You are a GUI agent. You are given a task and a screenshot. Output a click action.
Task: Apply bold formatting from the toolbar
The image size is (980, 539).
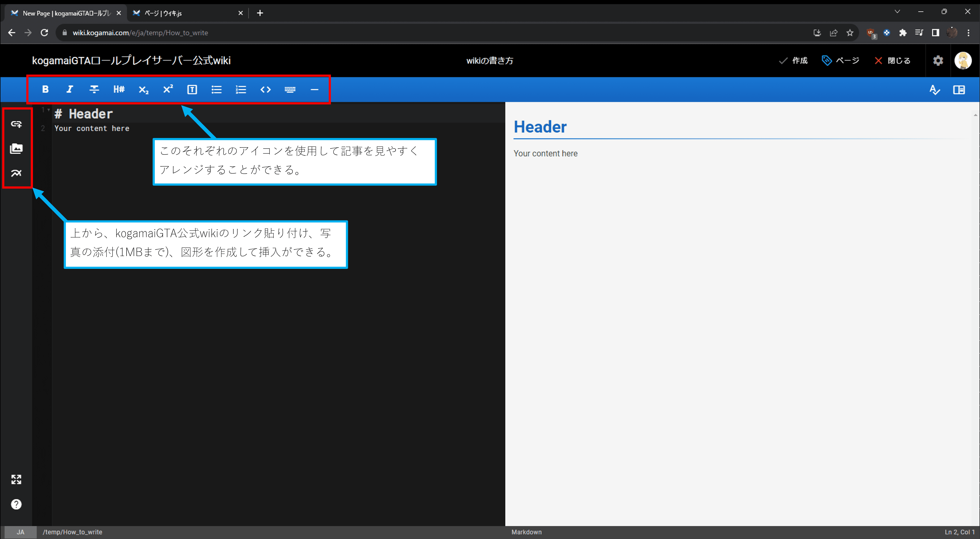(45, 89)
